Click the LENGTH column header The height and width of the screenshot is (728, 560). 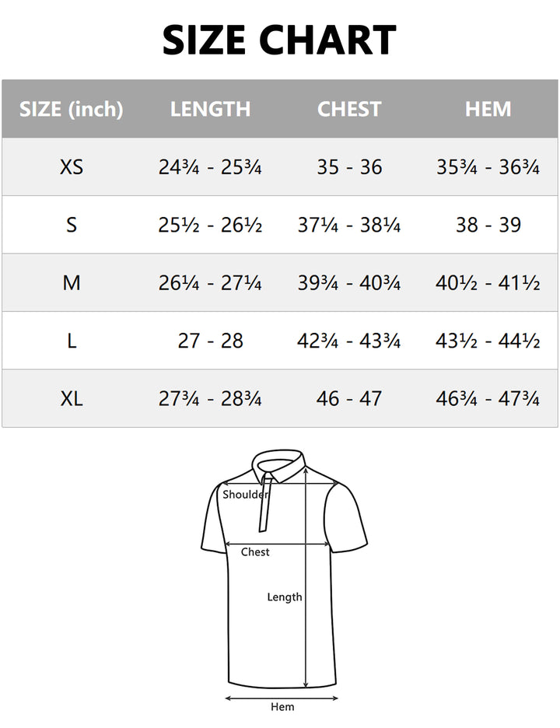[210, 109]
